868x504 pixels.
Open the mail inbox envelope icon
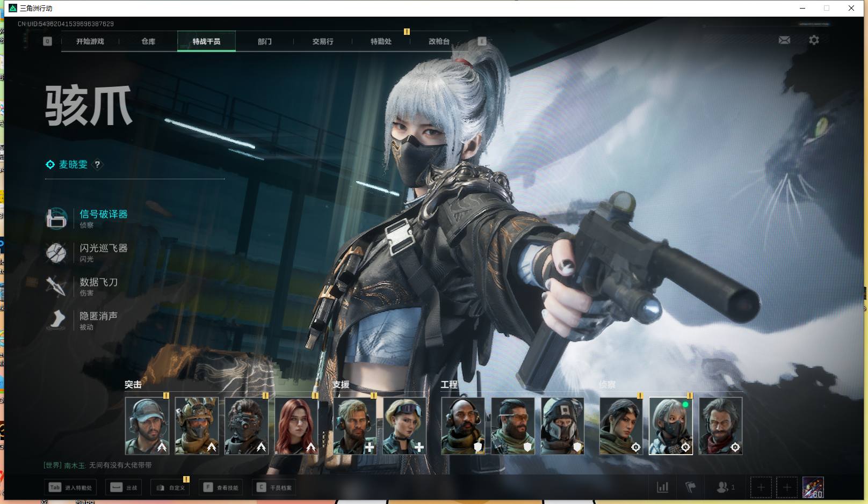pyautogui.click(x=784, y=40)
